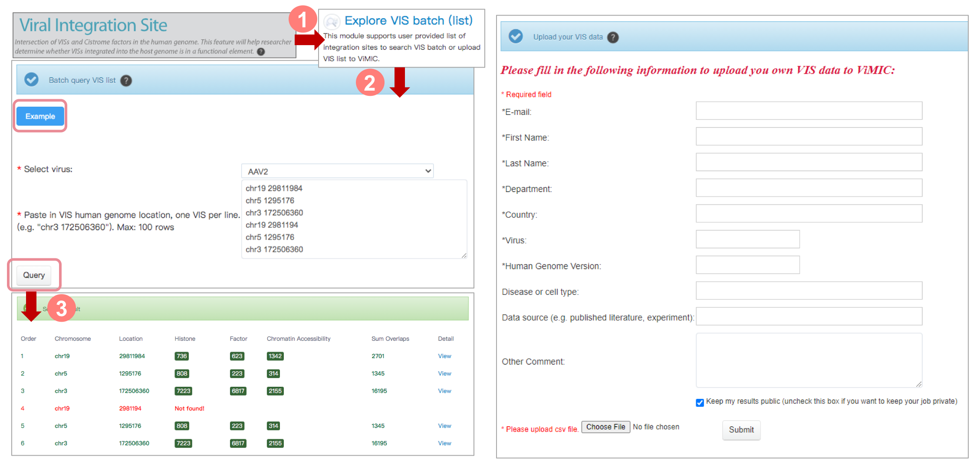Uncheck the Keep my results public checkbox

coord(700,402)
